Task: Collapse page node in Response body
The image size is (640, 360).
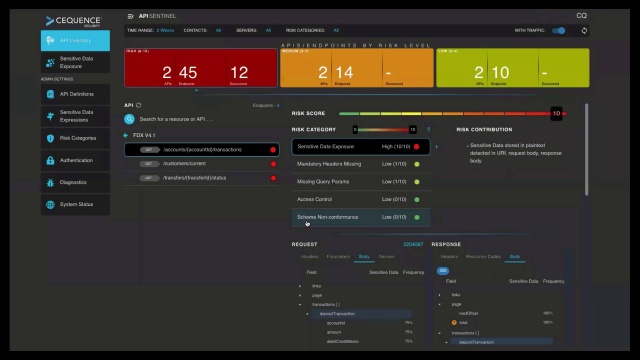Action: [x=440, y=304]
